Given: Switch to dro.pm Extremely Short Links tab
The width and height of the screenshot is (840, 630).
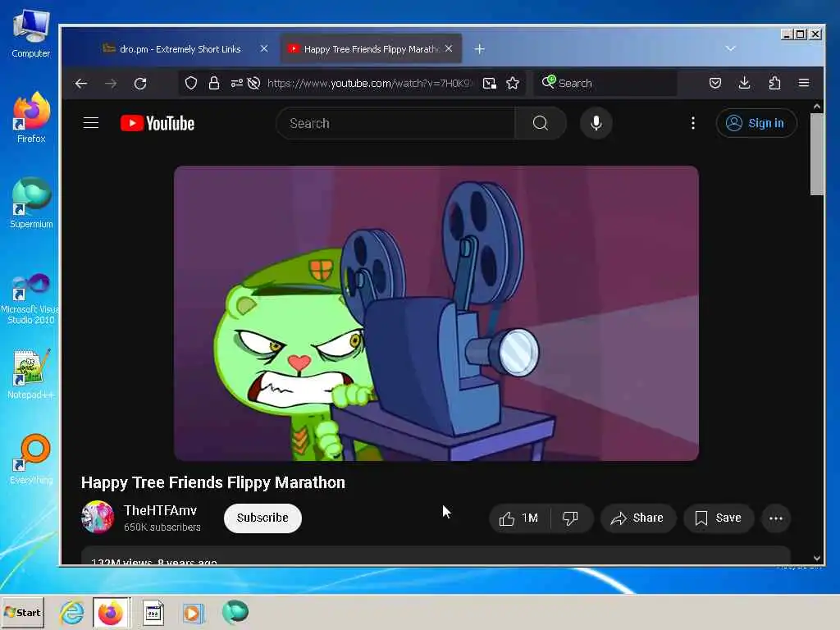Looking at the screenshot, I should click(179, 48).
